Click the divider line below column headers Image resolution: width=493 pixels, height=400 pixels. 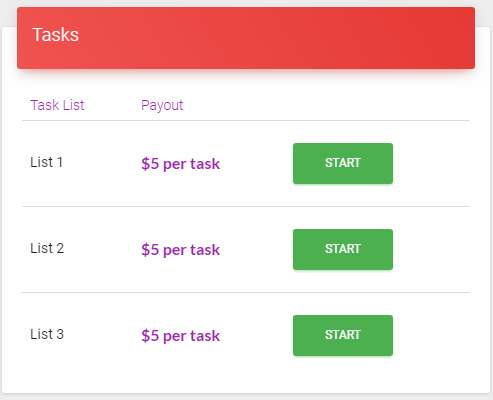point(246,121)
